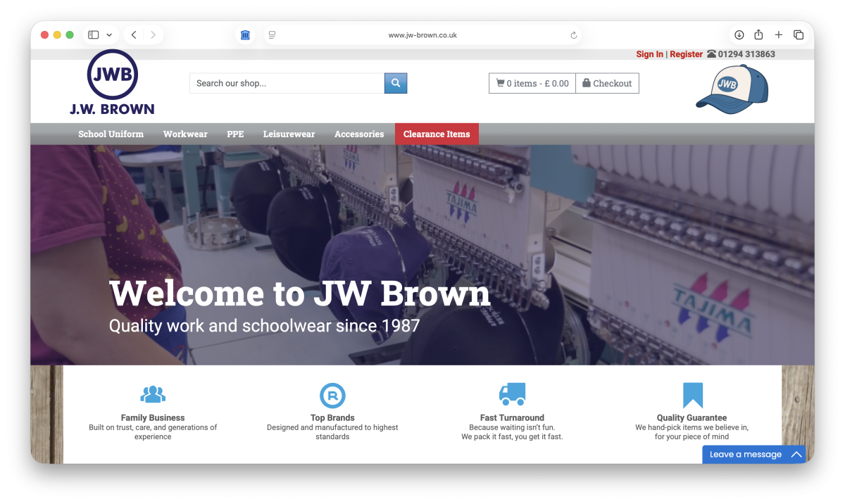
Task: Select the School Uniform navigation item
Action: (x=111, y=134)
